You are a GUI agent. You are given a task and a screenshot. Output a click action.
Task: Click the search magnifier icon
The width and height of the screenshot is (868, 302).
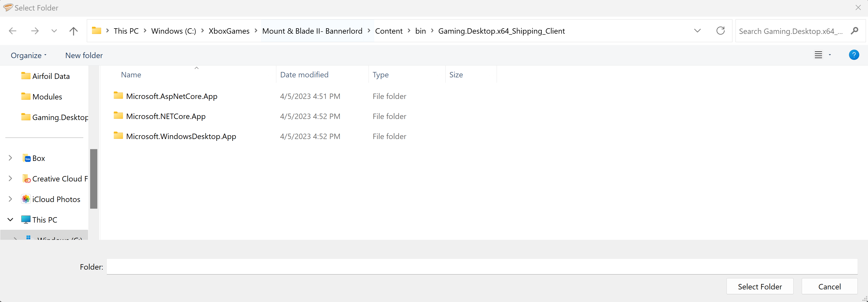click(x=855, y=31)
